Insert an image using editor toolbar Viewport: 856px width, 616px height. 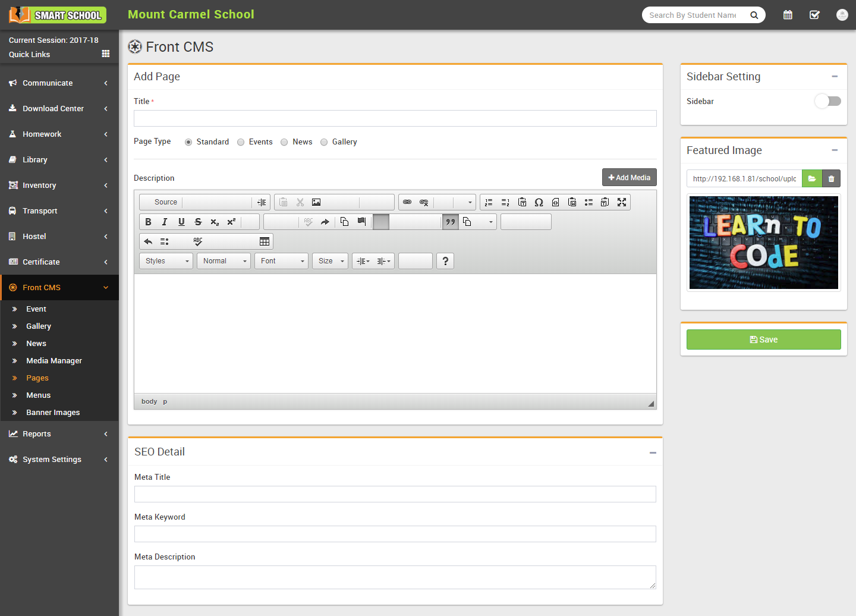click(x=316, y=202)
